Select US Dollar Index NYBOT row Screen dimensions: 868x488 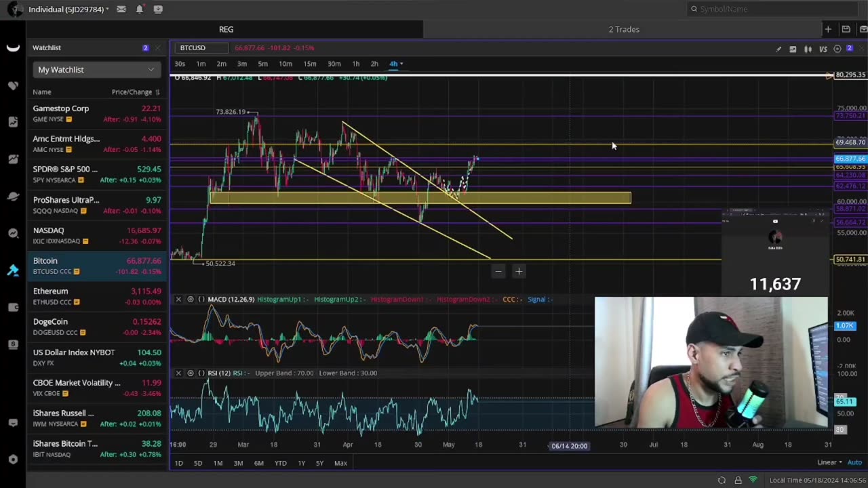[97, 357]
